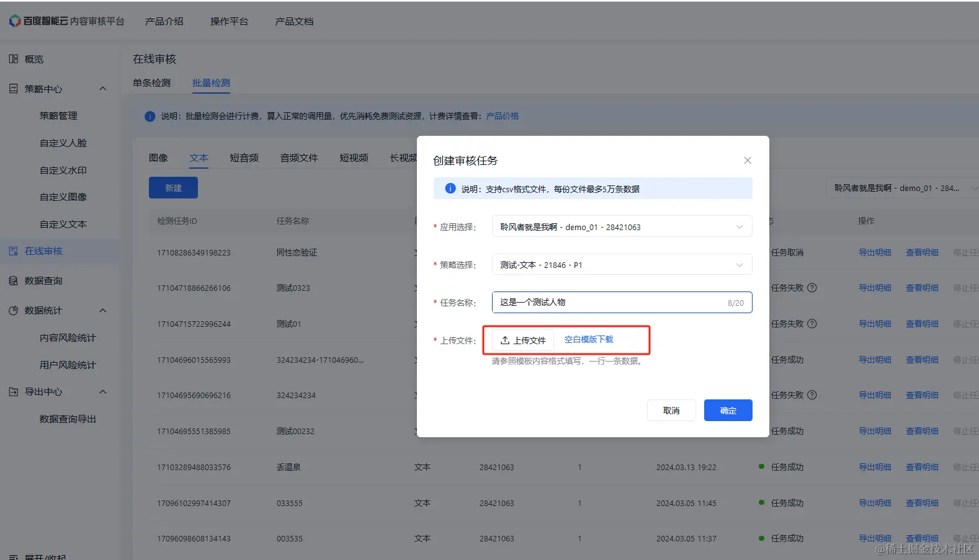
Task: Open the 策略选择 dropdown
Action: [x=622, y=265]
